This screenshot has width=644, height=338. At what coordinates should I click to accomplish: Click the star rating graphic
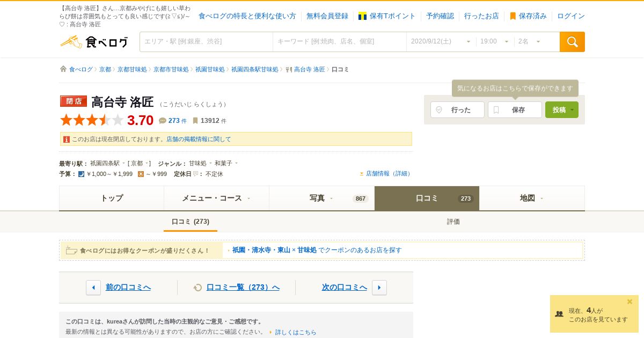(x=92, y=120)
